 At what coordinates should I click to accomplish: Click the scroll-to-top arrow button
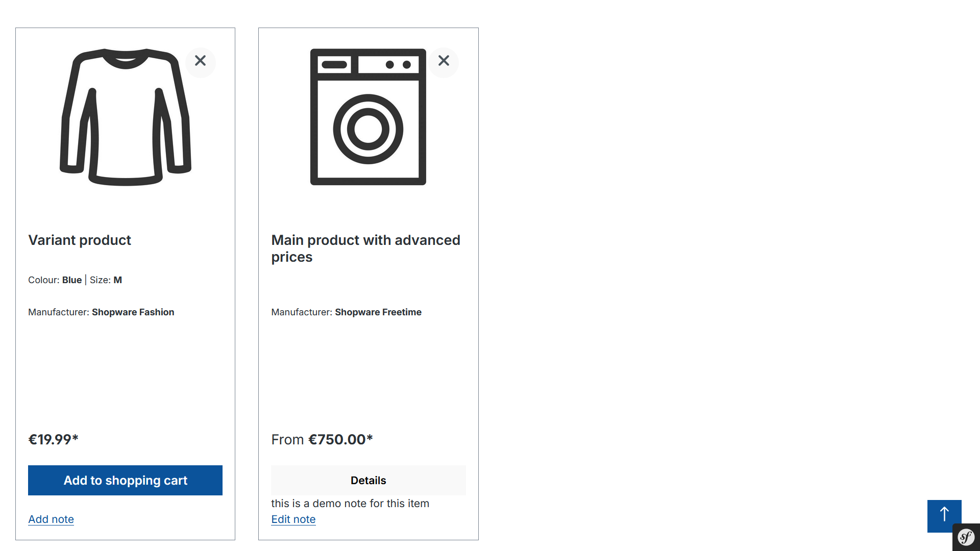click(944, 516)
